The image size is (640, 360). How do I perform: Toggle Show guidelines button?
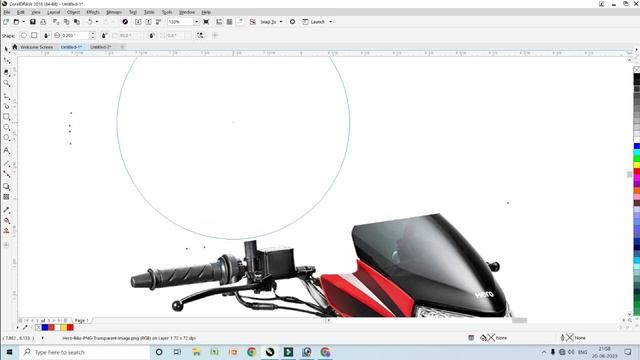point(240,22)
